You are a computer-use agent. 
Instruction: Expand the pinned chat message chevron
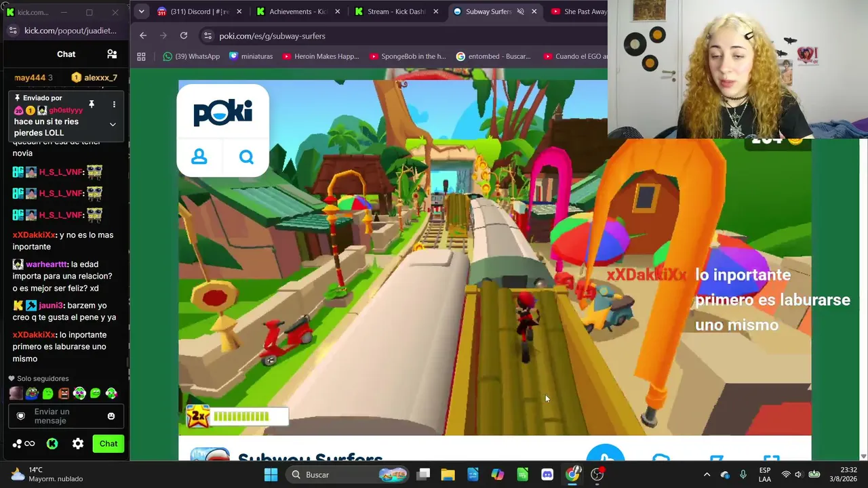[x=113, y=125]
